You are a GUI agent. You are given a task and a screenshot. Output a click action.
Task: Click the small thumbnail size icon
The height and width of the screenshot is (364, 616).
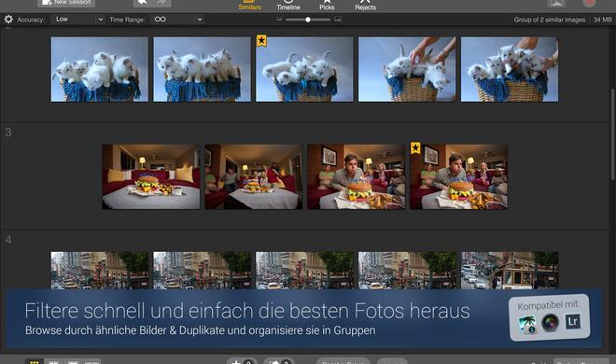pos(279,19)
